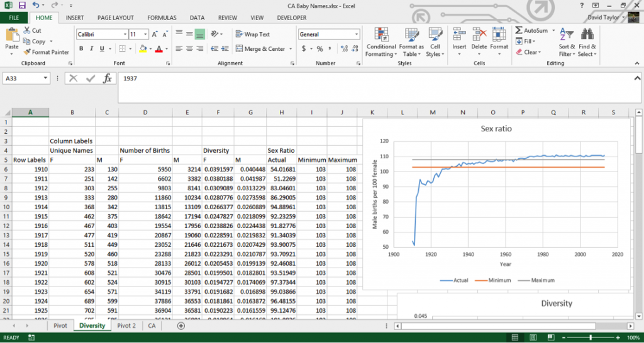This screenshot has height=343, width=644.
Task: Select the Sex ratio chart title
Action: [496, 129]
